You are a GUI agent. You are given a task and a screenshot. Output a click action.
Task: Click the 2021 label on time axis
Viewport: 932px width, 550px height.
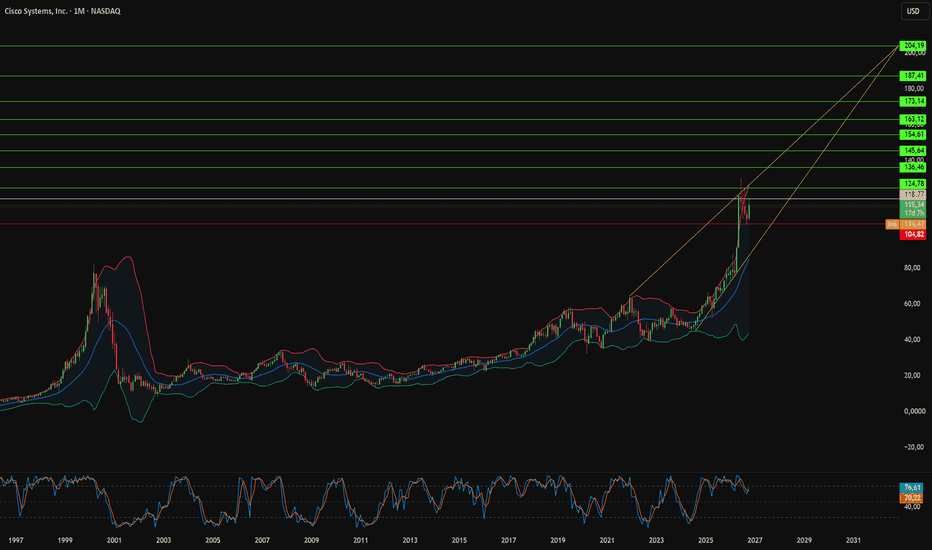tap(607, 540)
